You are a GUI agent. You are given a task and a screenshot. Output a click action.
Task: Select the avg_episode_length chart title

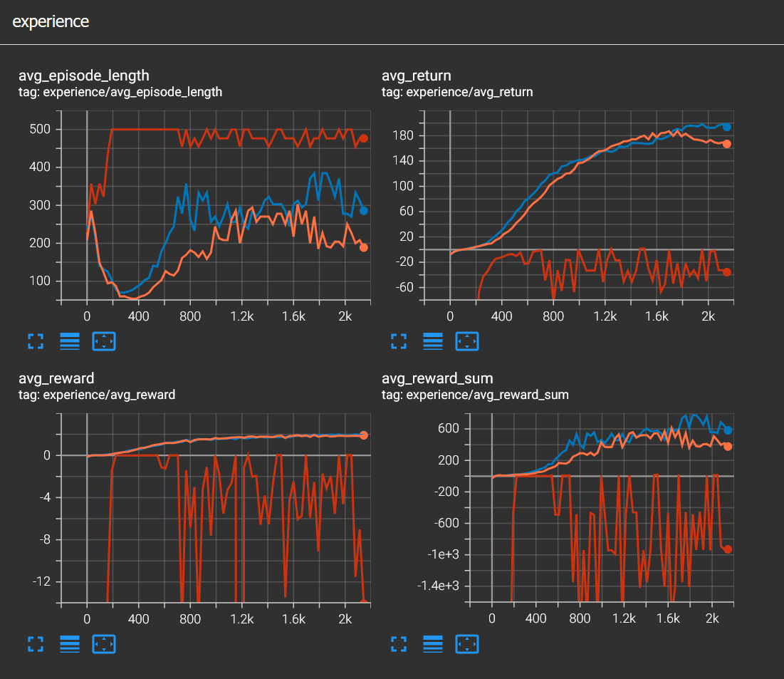tap(84, 76)
